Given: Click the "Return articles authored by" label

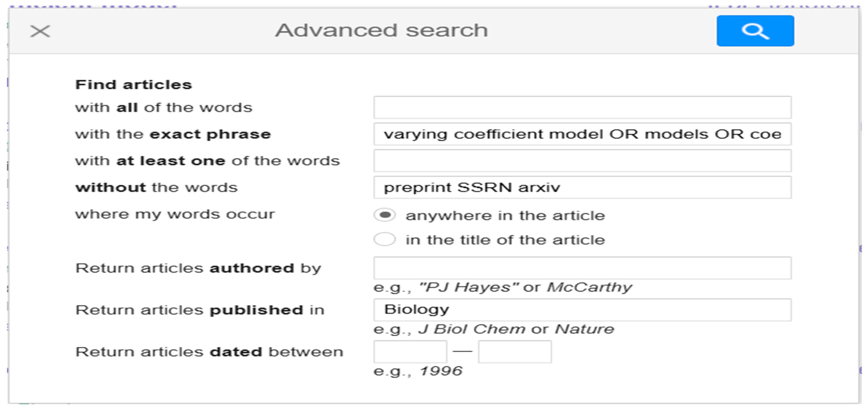Looking at the screenshot, I should [x=198, y=269].
